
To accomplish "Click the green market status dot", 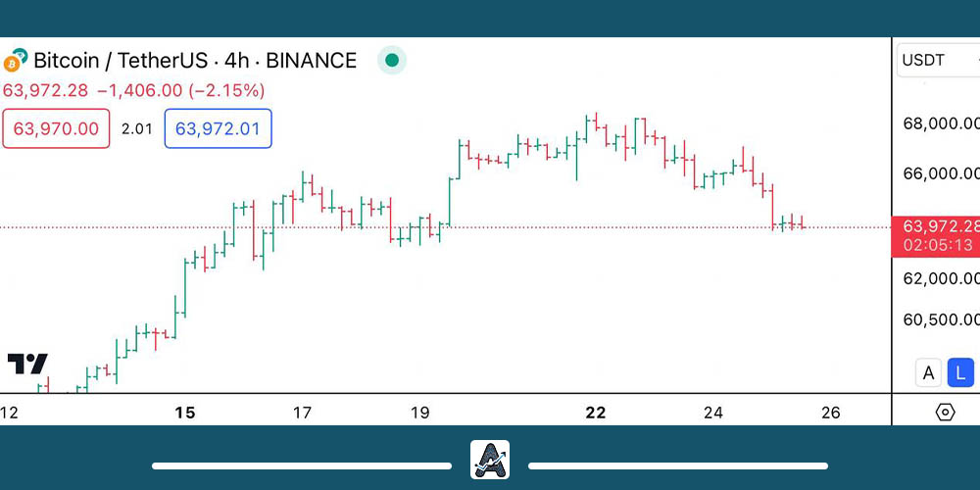I will 392,61.
